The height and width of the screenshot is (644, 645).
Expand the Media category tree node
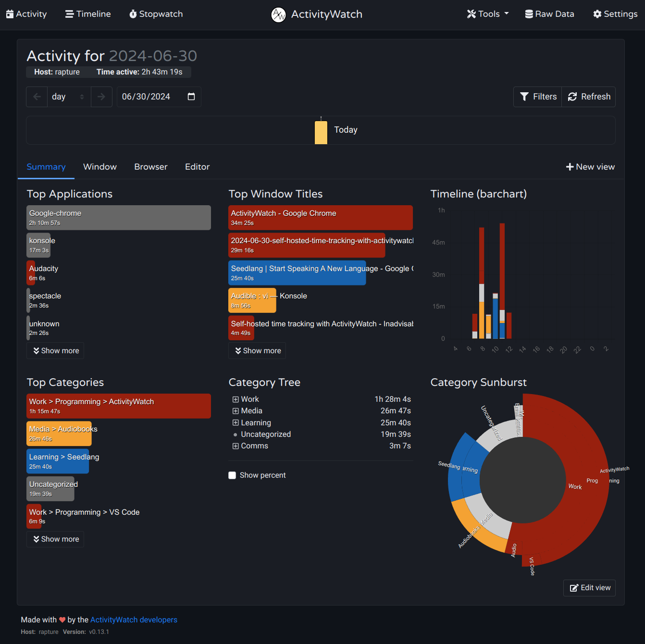(236, 411)
